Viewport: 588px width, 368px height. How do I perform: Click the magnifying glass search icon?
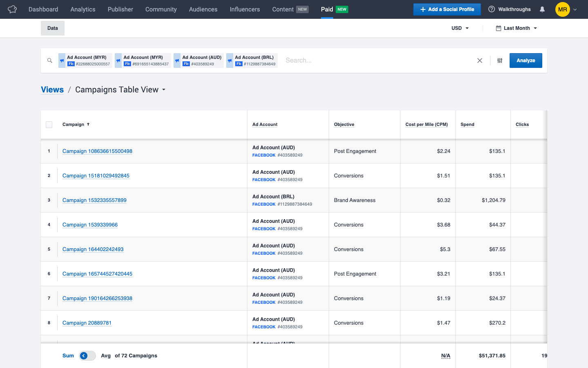pos(49,60)
